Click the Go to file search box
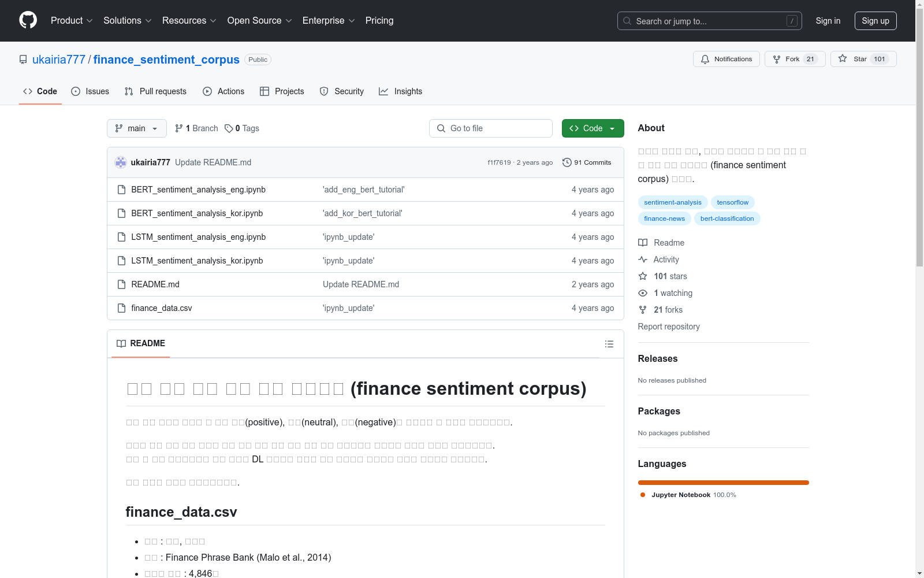 (x=491, y=128)
